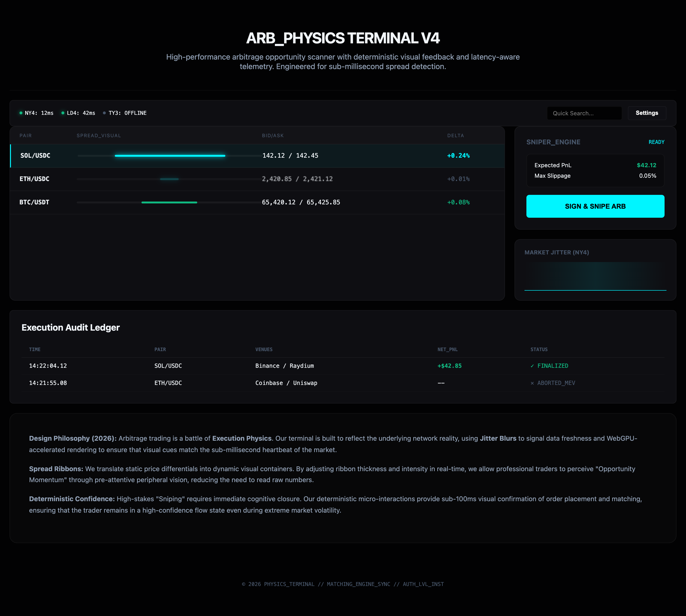686x616 pixels.
Task: Click the NY4 green status dot
Action: [x=21, y=113]
